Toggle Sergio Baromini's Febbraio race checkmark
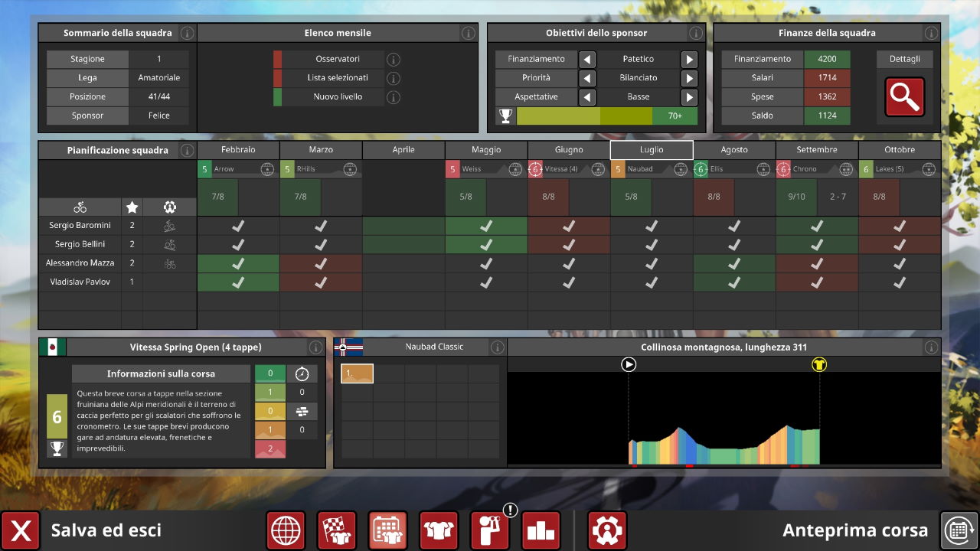Image resolution: width=980 pixels, height=551 pixels. 238,226
